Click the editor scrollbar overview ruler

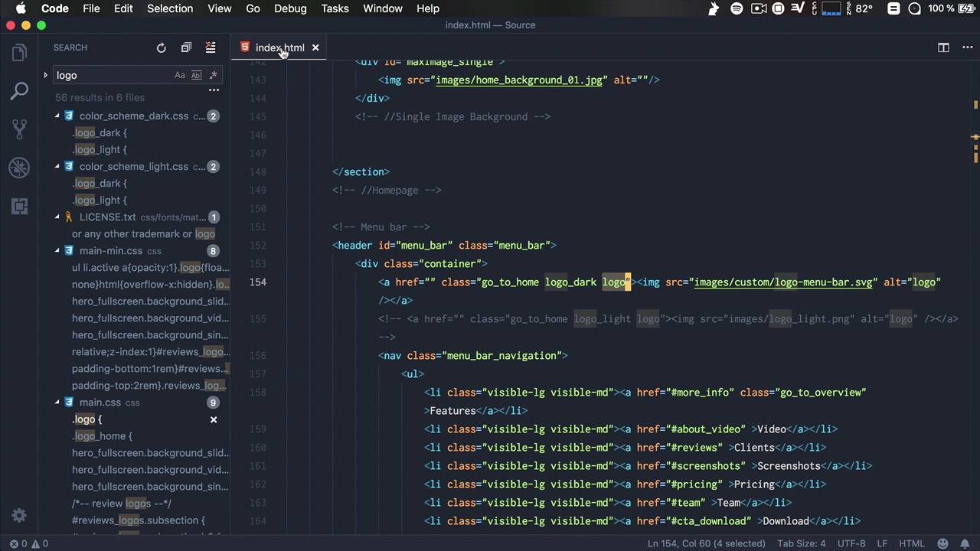click(975, 297)
